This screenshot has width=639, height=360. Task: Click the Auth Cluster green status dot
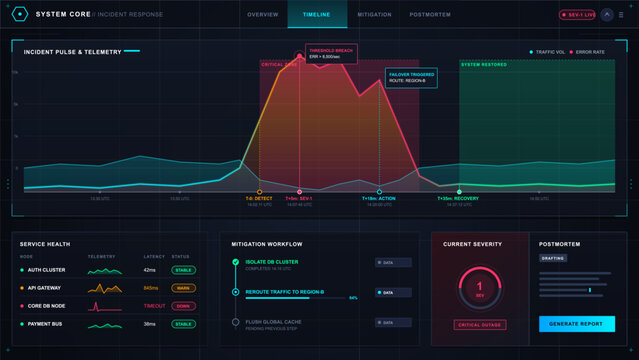(22, 270)
